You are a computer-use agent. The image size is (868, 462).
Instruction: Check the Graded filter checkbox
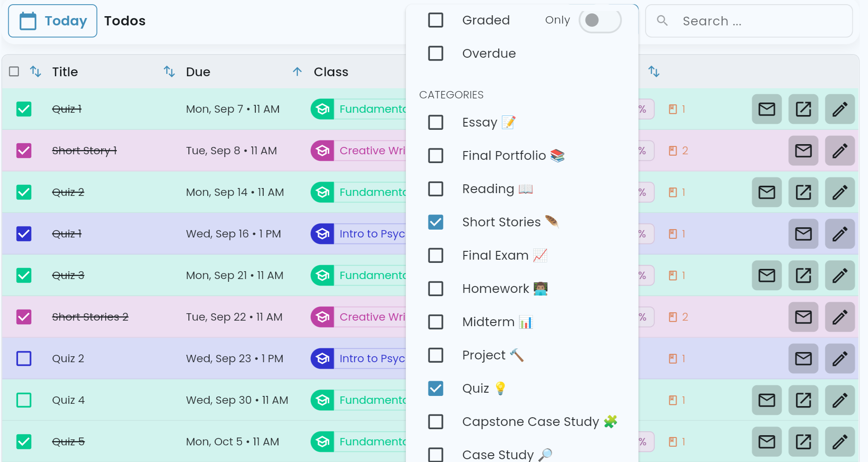point(435,20)
